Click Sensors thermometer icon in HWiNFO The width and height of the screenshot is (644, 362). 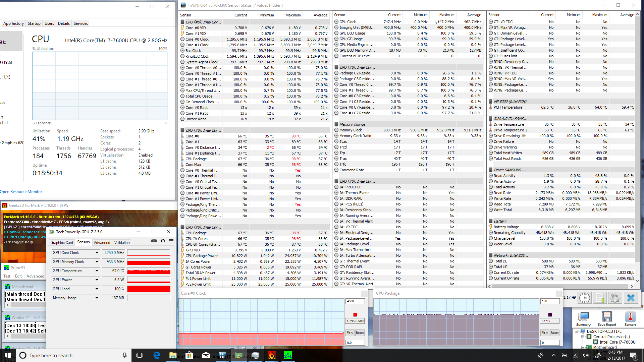coord(630,319)
